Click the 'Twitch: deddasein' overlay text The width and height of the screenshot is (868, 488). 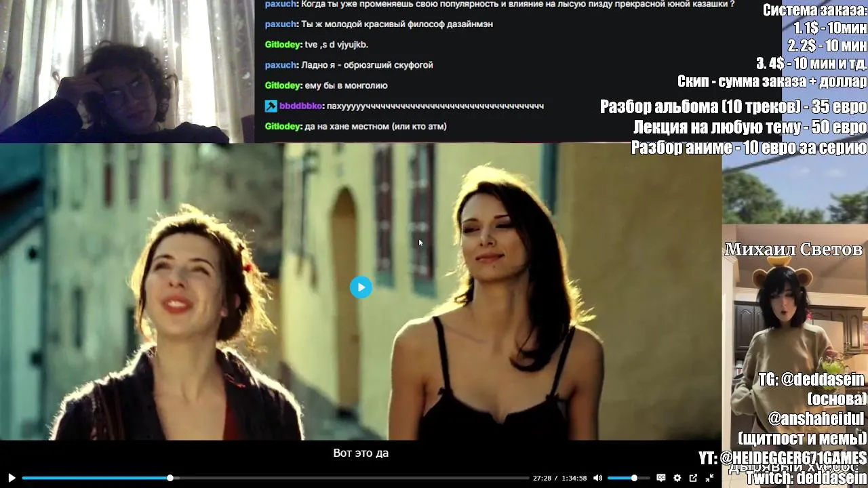click(x=806, y=478)
